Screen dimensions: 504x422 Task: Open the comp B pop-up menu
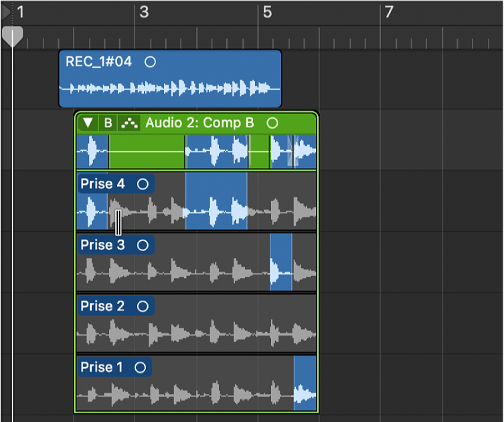tap(108, 123)
